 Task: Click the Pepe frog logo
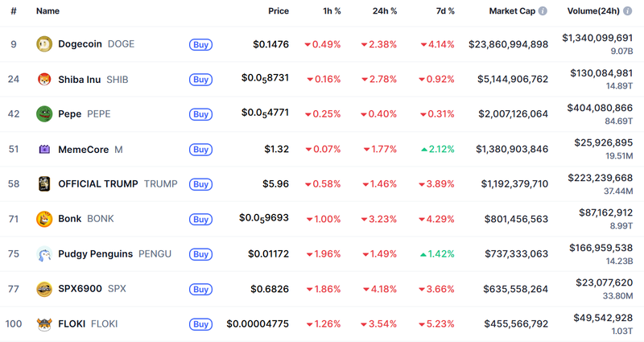click(44, 114)
